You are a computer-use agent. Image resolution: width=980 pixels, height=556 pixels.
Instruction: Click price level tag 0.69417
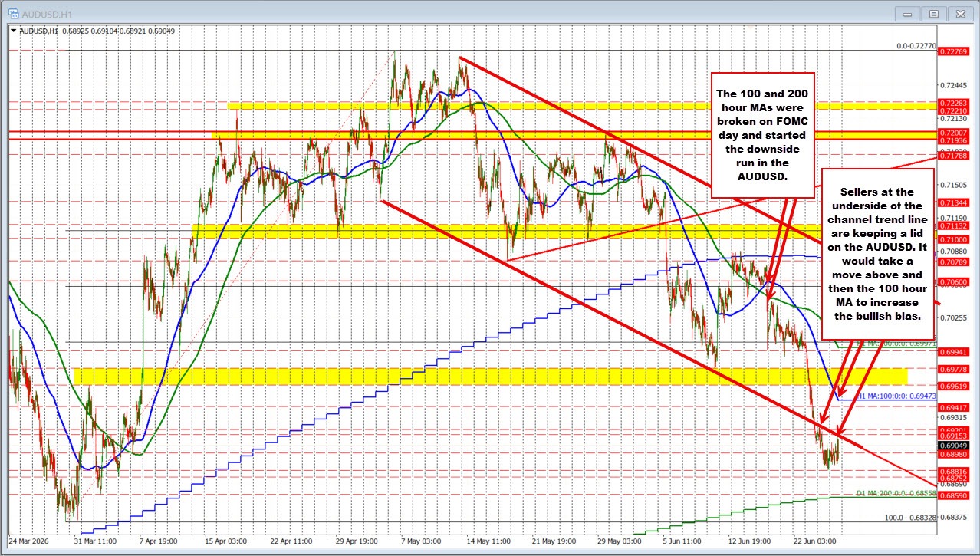point(952,406)
